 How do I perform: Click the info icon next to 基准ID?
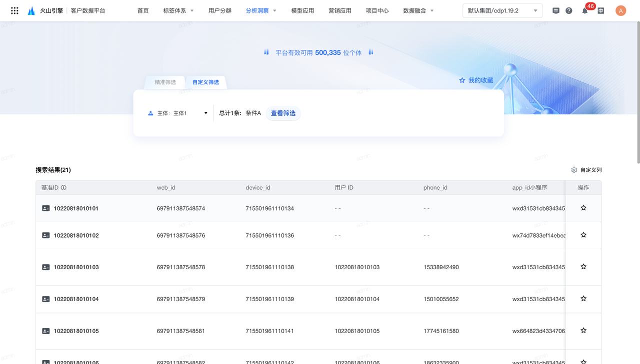click(x=63, y=188)
